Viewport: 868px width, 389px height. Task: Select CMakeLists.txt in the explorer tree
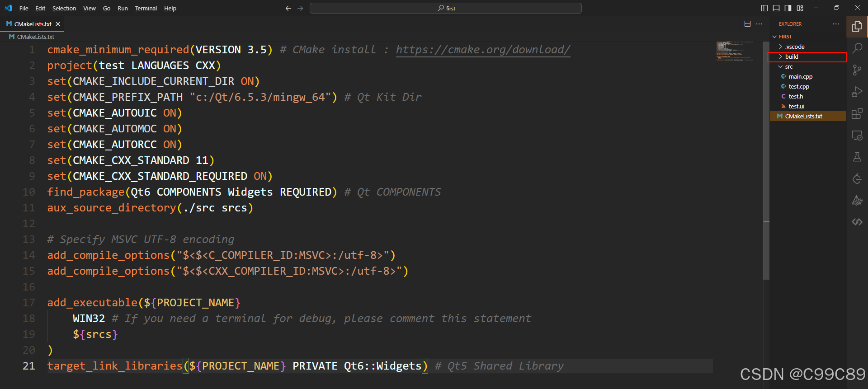[808, 116]
